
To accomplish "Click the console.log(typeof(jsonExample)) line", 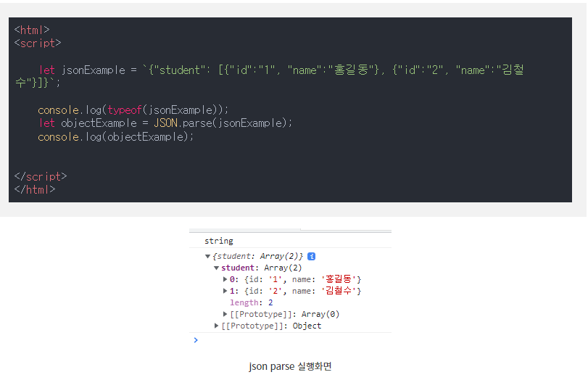I will point(133,110).
